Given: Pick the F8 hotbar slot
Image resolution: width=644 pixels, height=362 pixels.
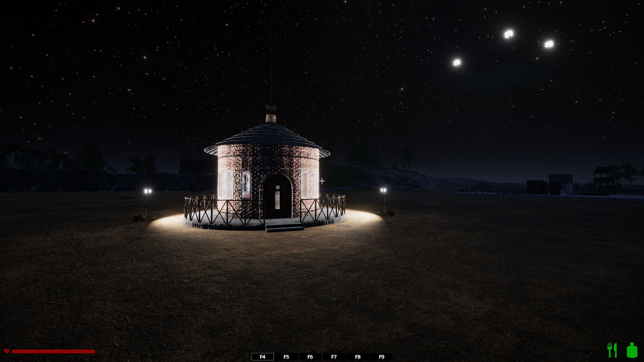Looking at the screenshot, I should pyautogui.click(x=358, y=357).
